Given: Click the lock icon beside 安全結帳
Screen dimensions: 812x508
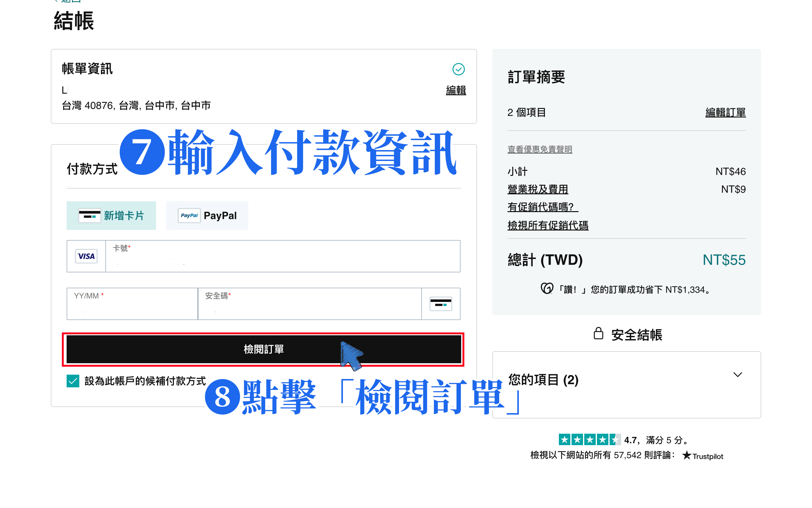Looking at the screenshot, I should 598,334.
